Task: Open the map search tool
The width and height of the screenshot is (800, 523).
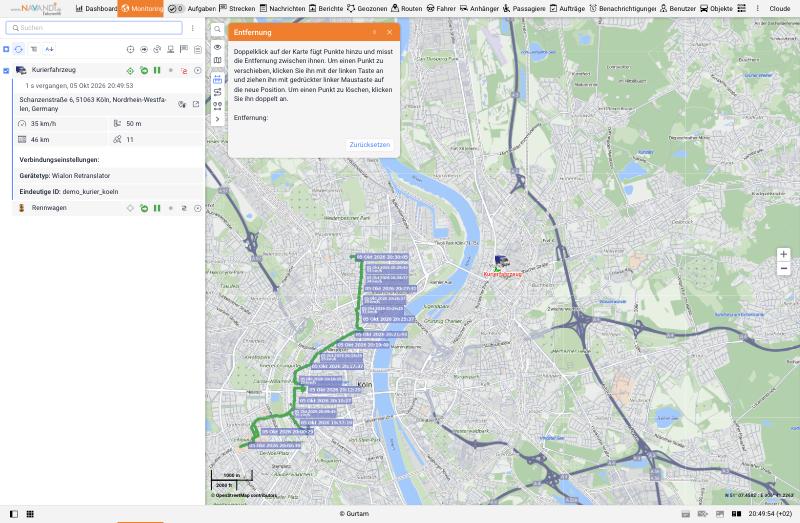Action: point(217,30)
